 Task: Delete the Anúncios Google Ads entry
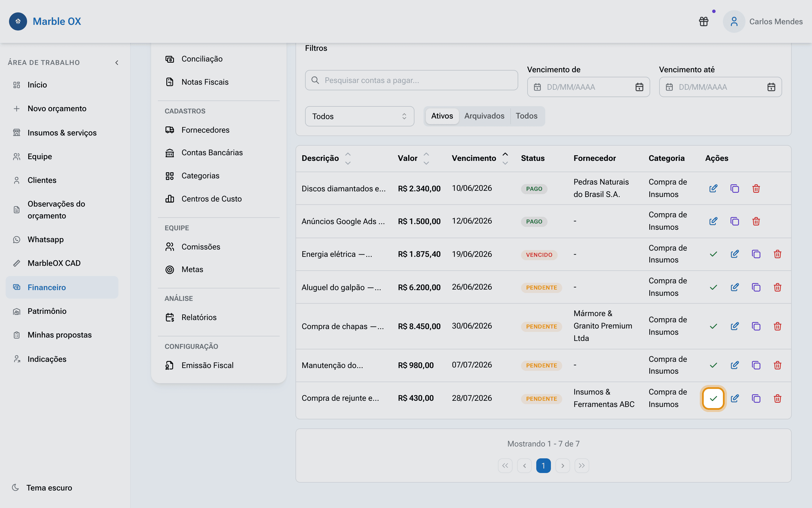tap(756, 222)
